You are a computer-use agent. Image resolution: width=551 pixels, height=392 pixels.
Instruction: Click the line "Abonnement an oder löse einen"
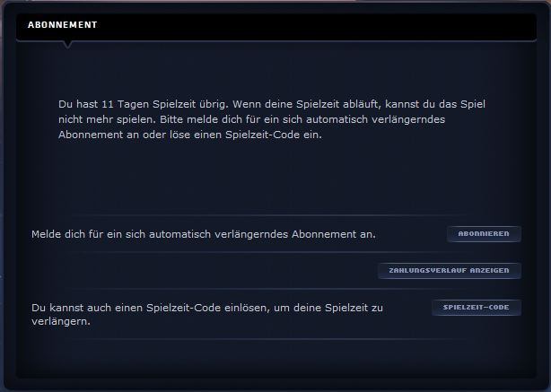141,135
